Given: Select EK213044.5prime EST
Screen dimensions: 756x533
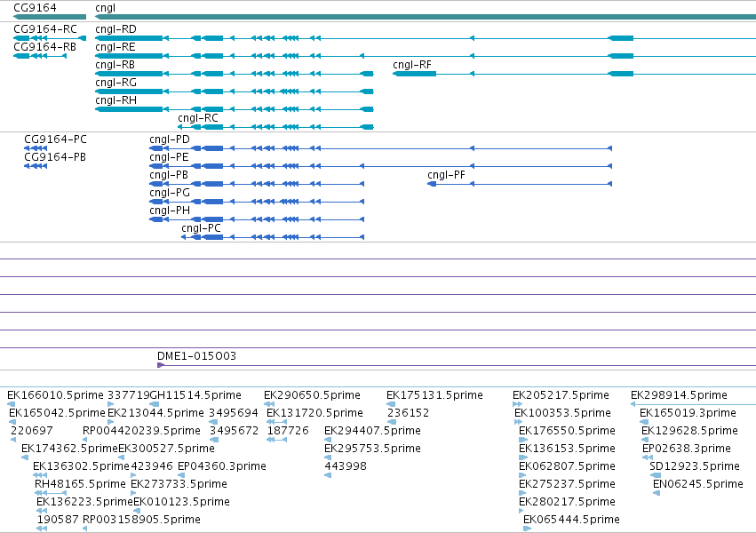Looking at the screenshot, I should 155,413.
